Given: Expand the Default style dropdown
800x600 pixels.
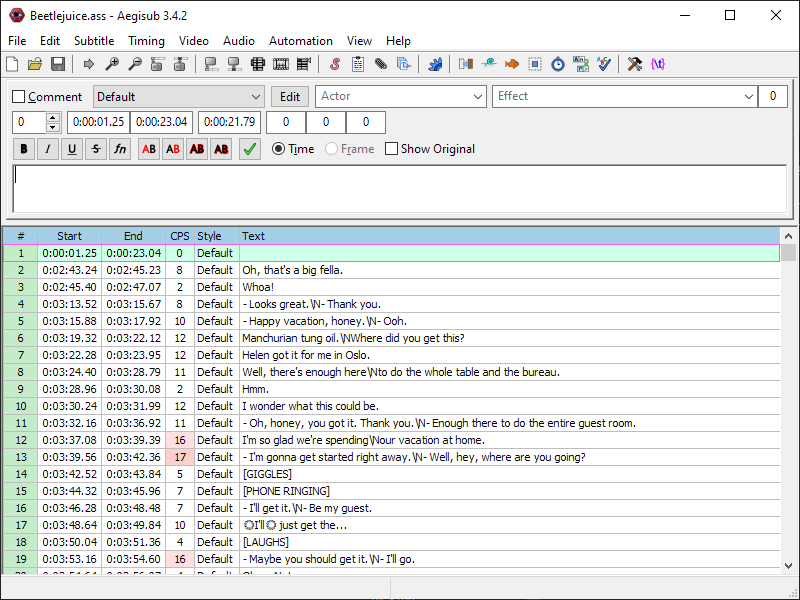Looking at the screenshot, I should coord(254,97).
